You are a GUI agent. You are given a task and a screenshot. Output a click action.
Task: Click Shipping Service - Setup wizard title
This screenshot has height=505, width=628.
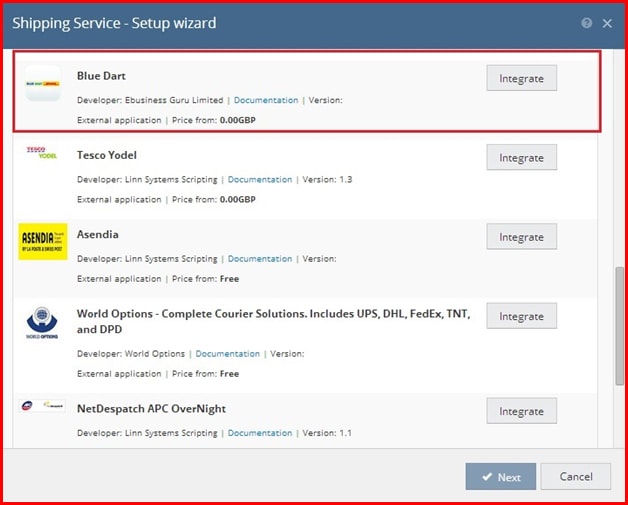click(x=114, y=23)
